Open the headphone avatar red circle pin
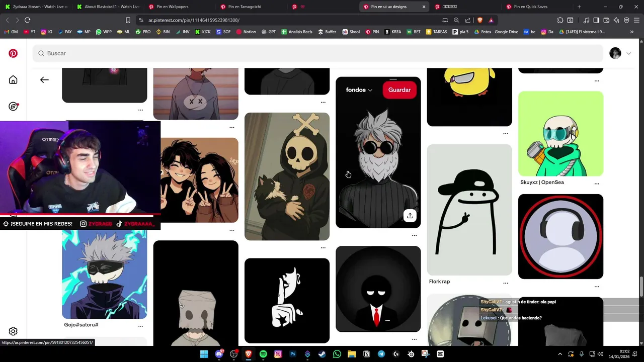This screenshot has height=362, width=644. (x=560, y=236)
